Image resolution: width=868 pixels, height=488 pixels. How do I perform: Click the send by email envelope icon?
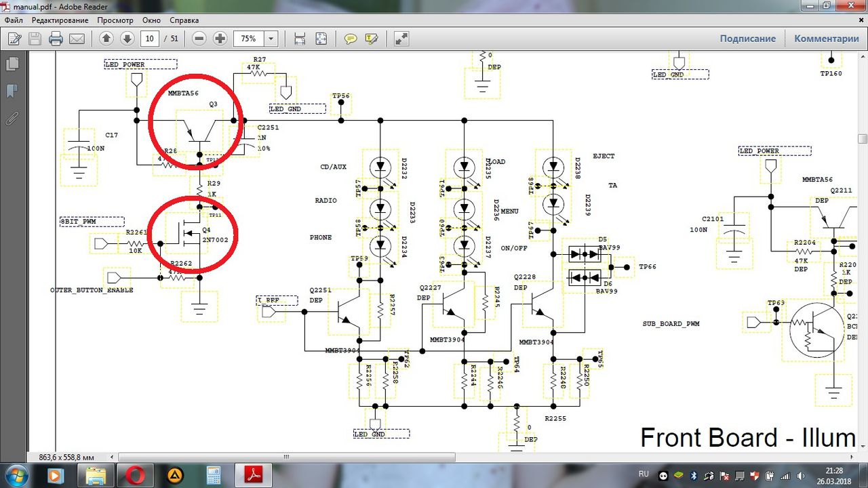(77, 39)
